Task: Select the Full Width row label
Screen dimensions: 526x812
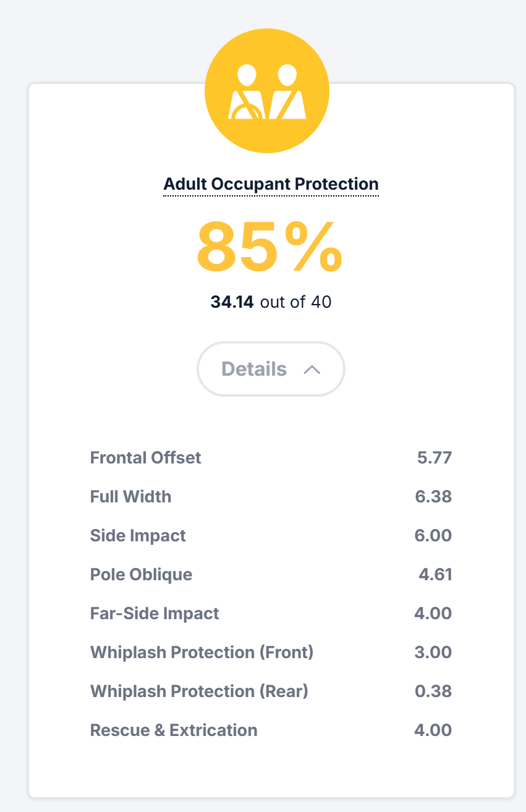Action: coord(131,497)
